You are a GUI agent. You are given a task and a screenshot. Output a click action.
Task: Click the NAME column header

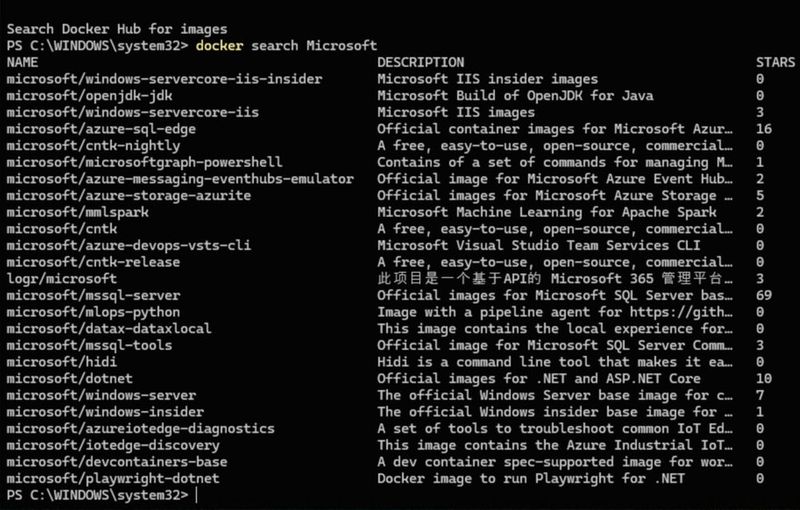pos(22,62)
